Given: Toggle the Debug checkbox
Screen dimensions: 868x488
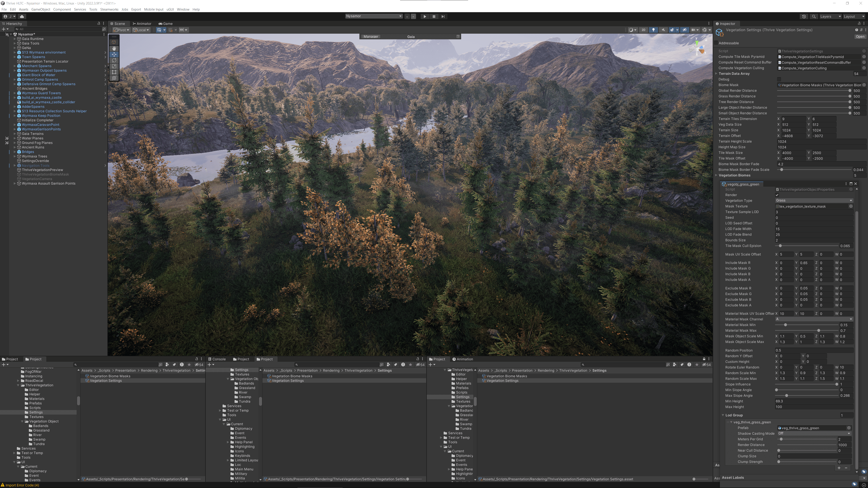Looking at the screenshot, I should pos(779,80).
